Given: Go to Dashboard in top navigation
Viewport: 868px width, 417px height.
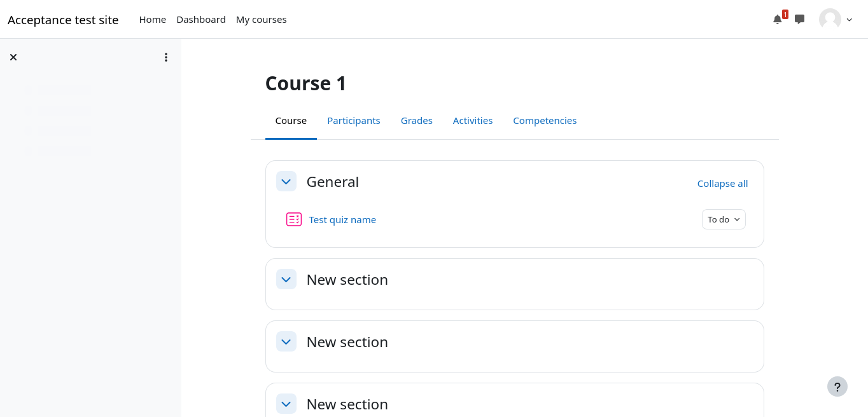Looking at the screenshot, I should (x=201, y=20).
